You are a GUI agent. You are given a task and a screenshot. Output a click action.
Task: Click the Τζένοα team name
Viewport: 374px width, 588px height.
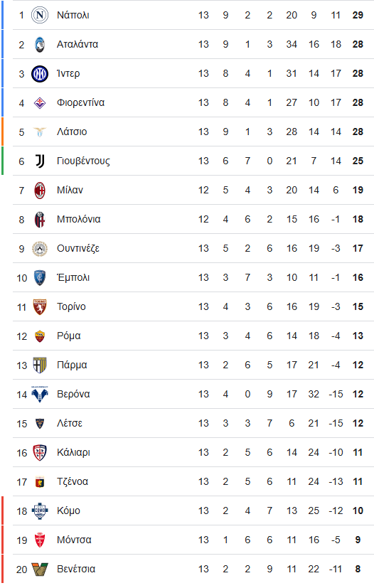point(73,481)
